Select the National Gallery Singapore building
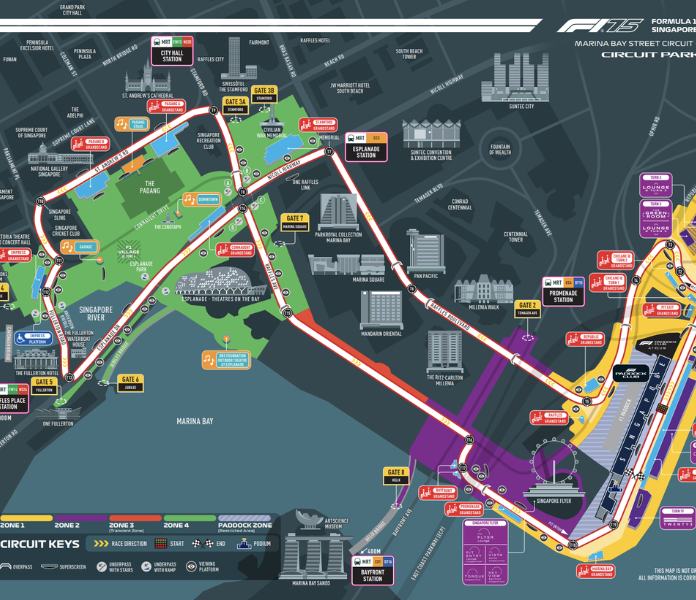 click(60, 154)
